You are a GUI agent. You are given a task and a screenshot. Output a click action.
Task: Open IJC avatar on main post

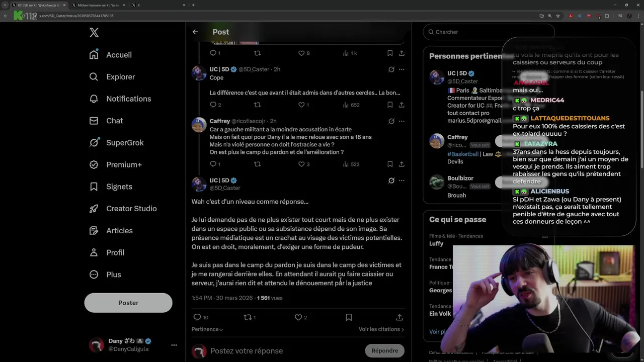coord(199,184)
